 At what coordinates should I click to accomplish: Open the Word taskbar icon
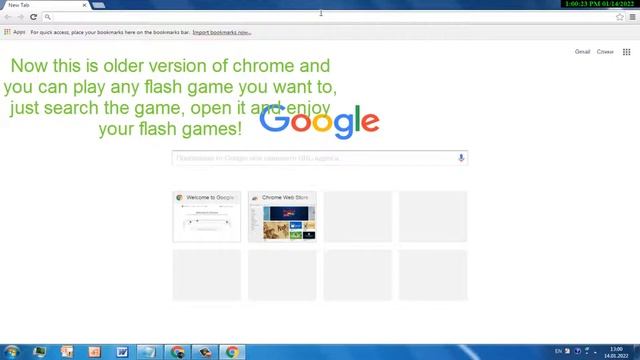point(122,352)
